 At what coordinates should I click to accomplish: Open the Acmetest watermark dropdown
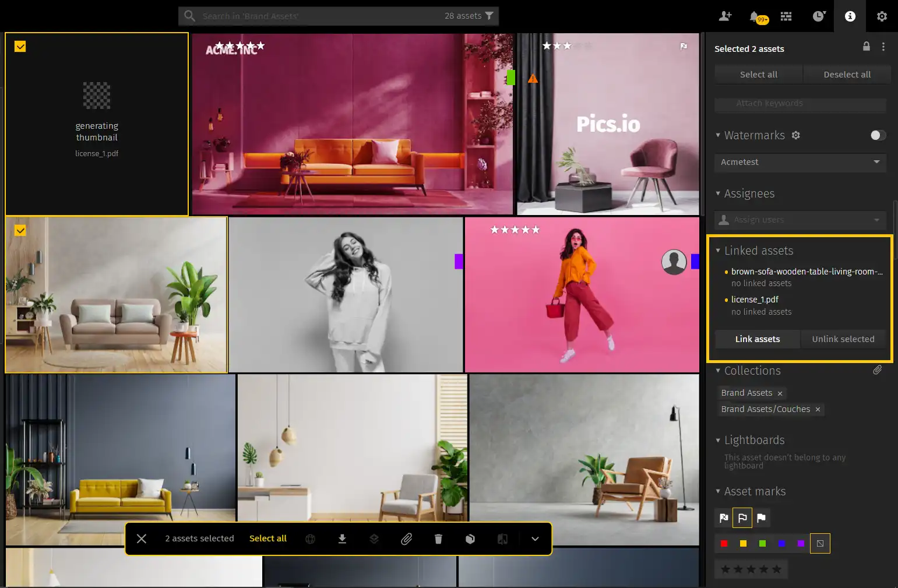coord(800,163)
